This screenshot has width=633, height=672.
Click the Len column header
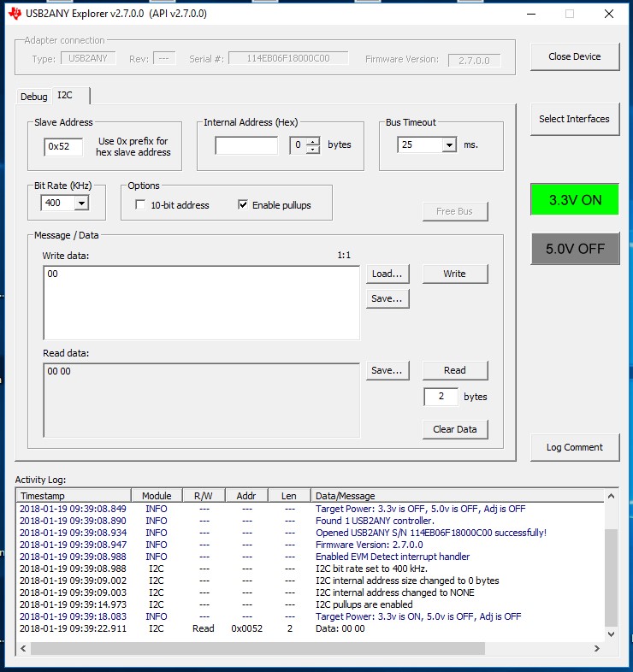pyautogui.click(x=289, y=496)
